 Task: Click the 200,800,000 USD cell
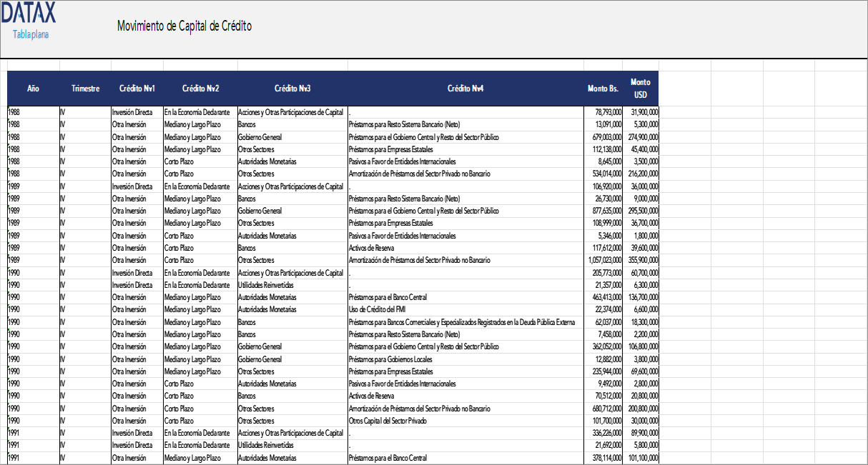(x=641, y=409)
